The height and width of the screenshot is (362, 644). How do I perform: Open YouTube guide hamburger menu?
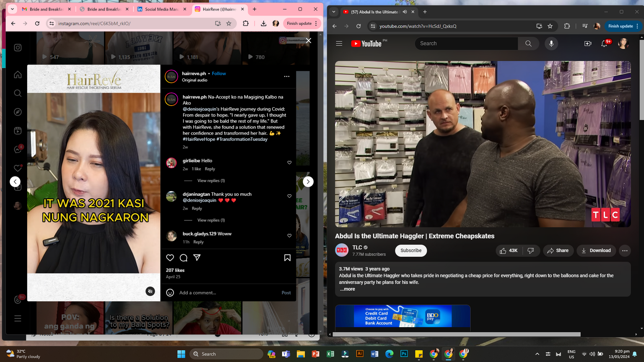(x=339, y=44)
